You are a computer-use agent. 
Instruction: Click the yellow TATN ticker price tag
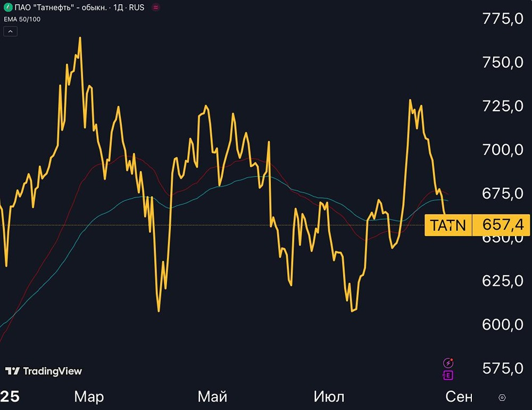click(x=448, y=225)
